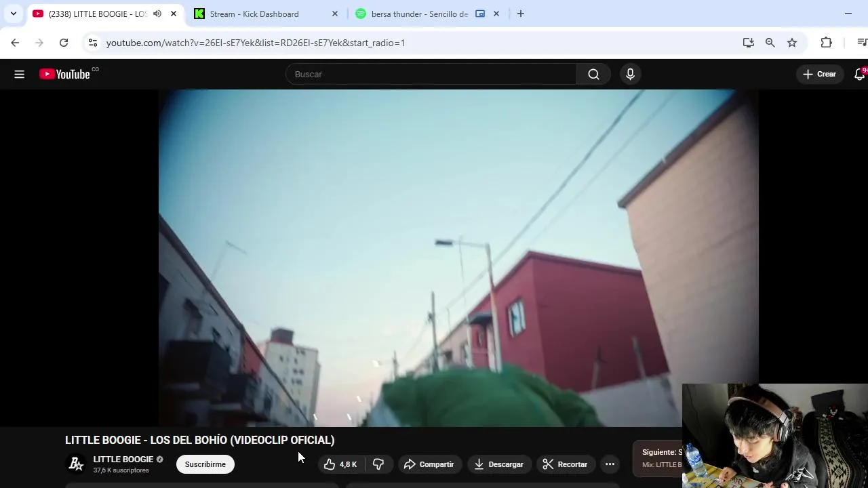View site information icon in address bar
Screen dimensions: 868x488
click(93, 43)
